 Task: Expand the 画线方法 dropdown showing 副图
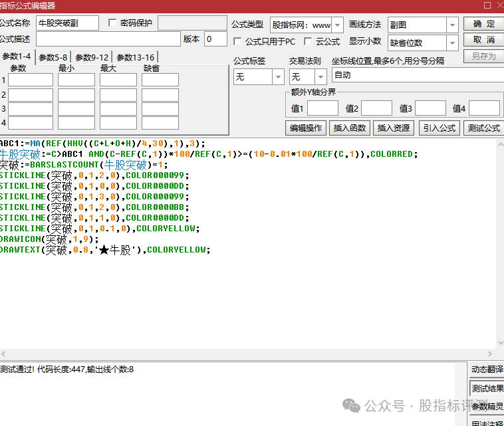tap(452, 25)
